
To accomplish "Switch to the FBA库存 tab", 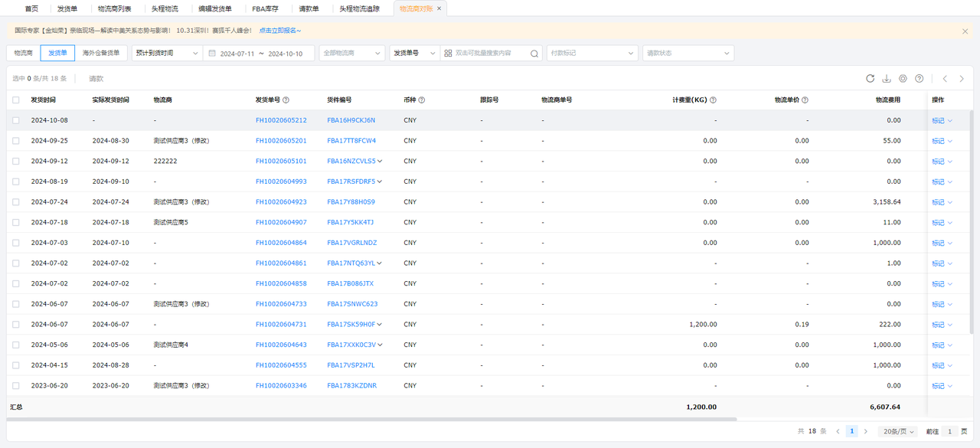I will click(x=265, y=8).
